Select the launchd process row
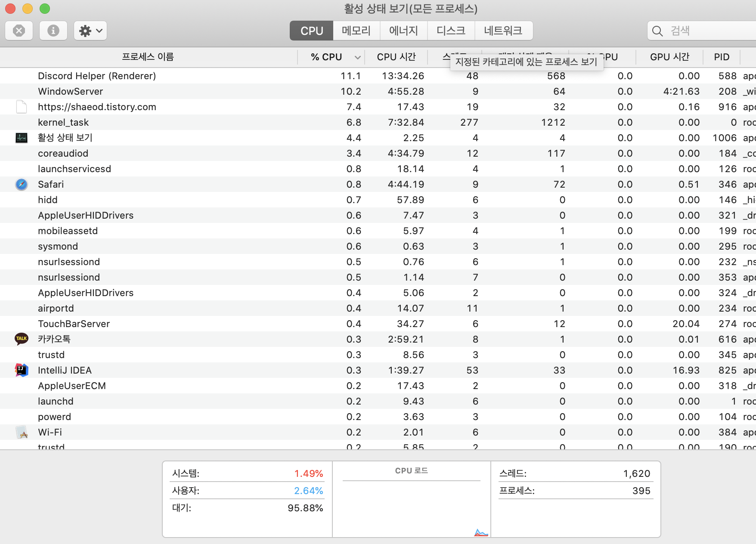This screenshot has height=544, width=756. pyautogui.click(x=378, y=401)
